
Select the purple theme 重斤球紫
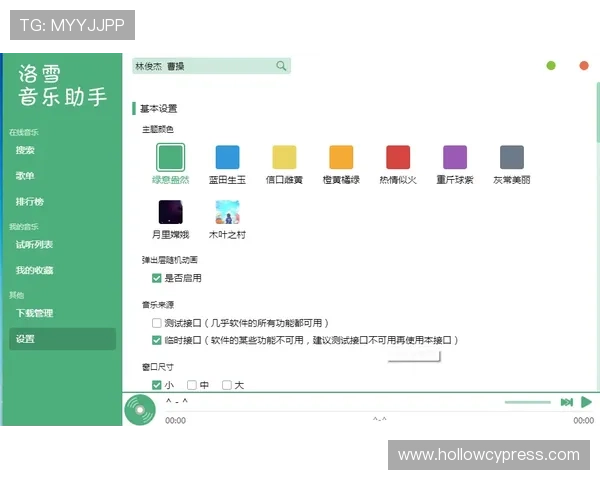pyautogui.click(x=455, y=157)
